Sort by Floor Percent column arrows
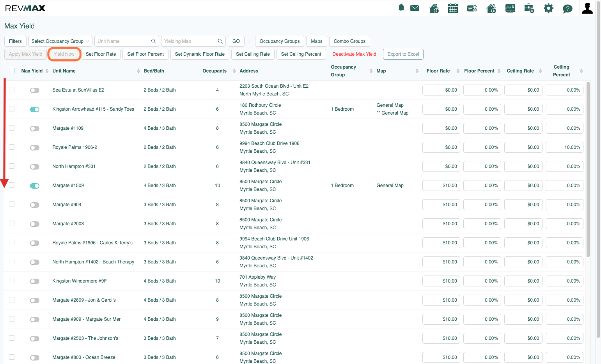The width and height of the screenshot is (601, 364). tap(499, 71)
